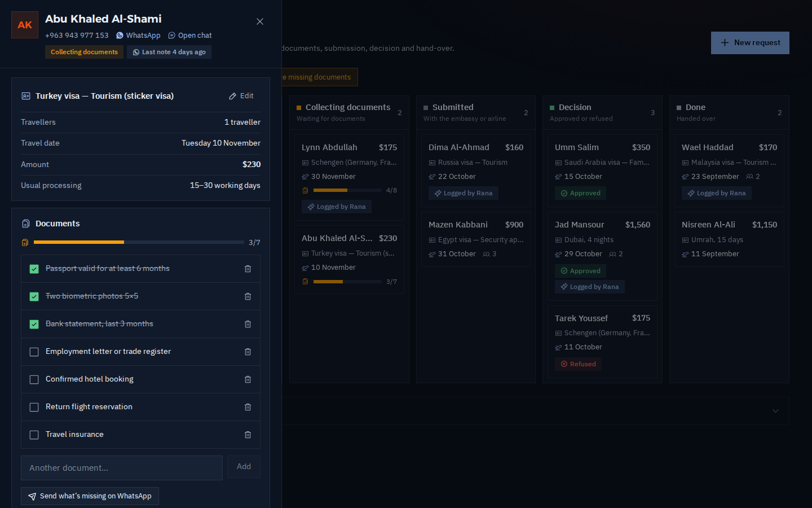The height and width of the screenshot is (508, 812).
Task: Send what's missing on WhatsApp
Action: point(90,496)
